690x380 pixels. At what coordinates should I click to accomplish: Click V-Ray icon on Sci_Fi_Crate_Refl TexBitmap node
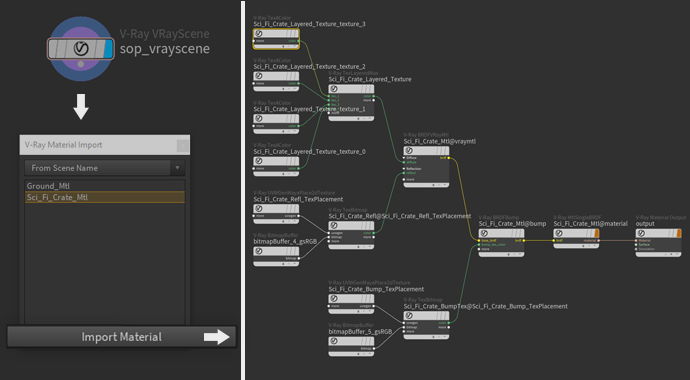tap(334, 226)
